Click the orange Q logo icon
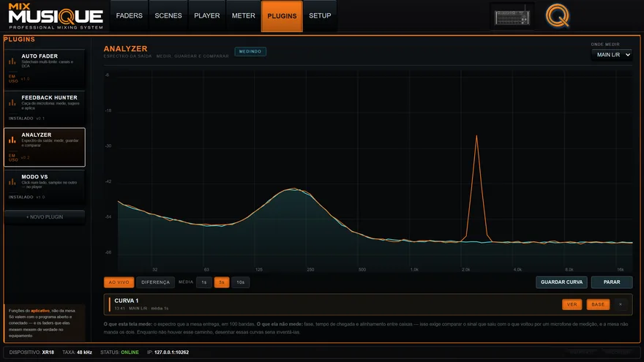 (x=558, y=16)
